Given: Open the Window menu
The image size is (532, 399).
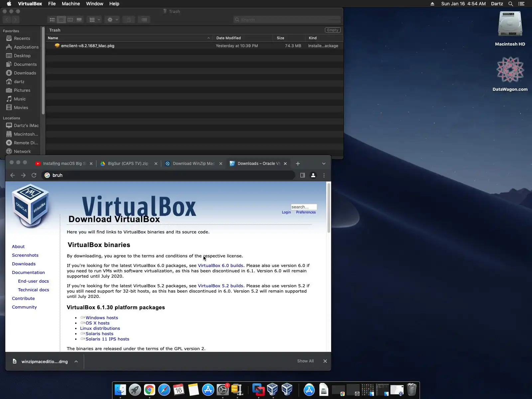Looking at the screenshot, I should click(x=95, y=4).
